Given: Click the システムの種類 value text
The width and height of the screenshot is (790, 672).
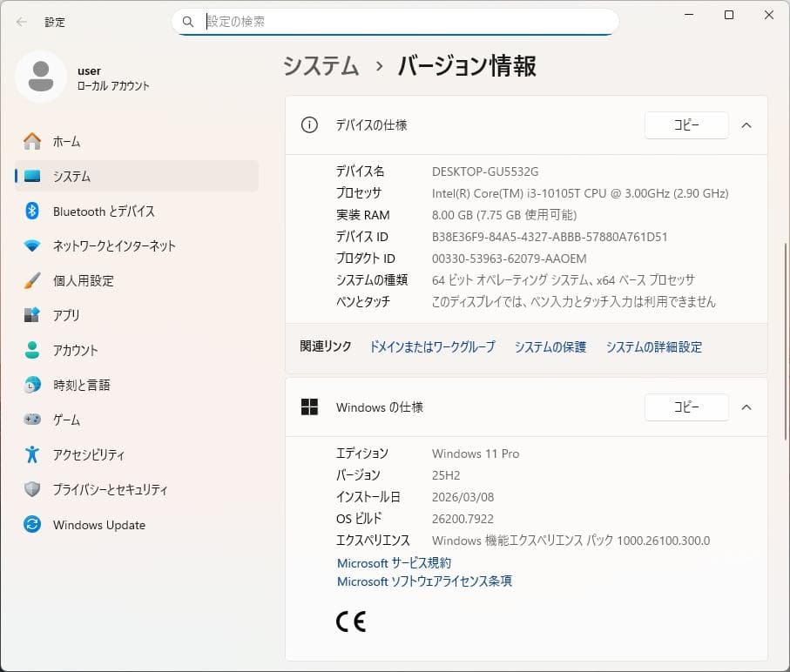Looking at the screenshot, I should (564, 280).
